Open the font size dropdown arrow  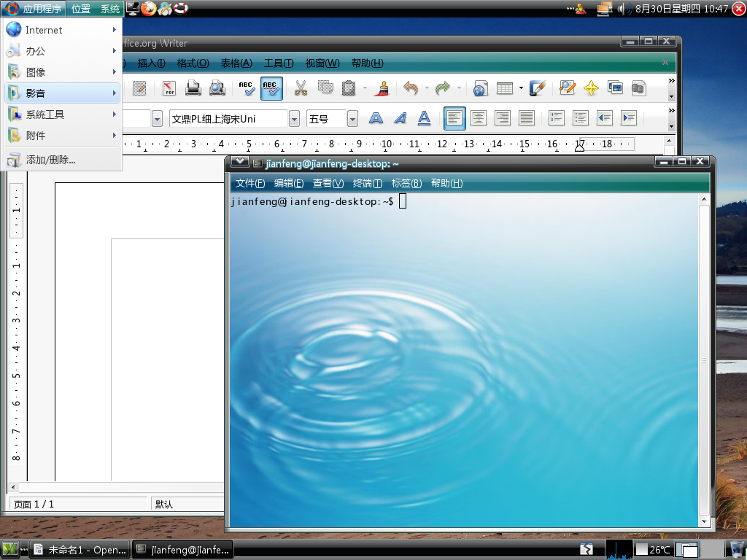[352, 119]
